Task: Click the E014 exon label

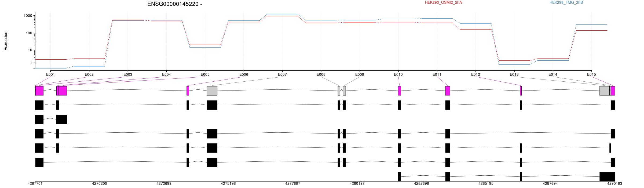Action: [553, 74]
